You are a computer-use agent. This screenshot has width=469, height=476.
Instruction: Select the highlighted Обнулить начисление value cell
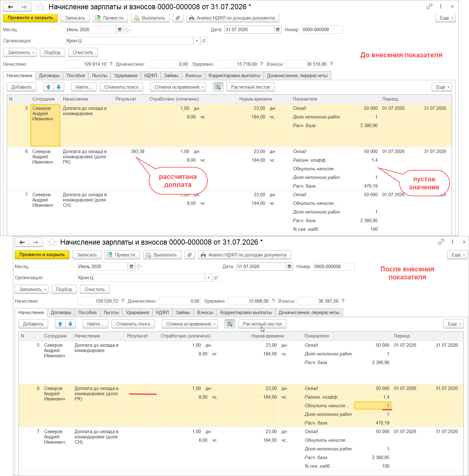pos(373,406)
